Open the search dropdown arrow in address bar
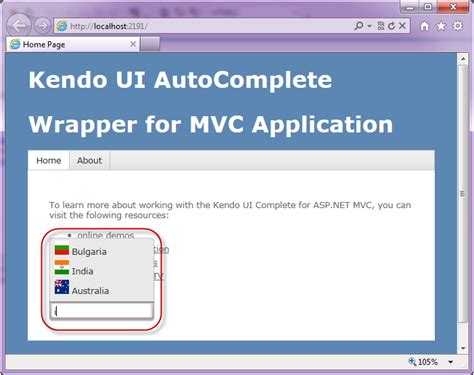This screenshot has height=375, width=474. [370, 26]
